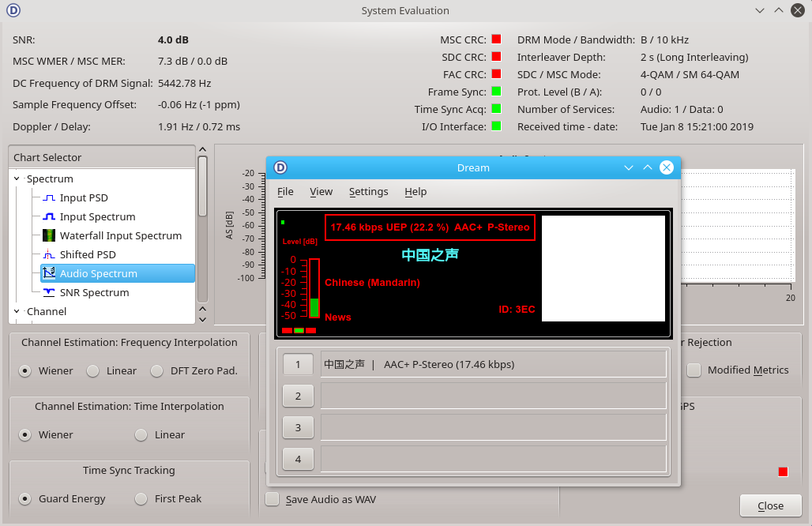Click the Frame Sync green status indicator

(x=496, y=91)
